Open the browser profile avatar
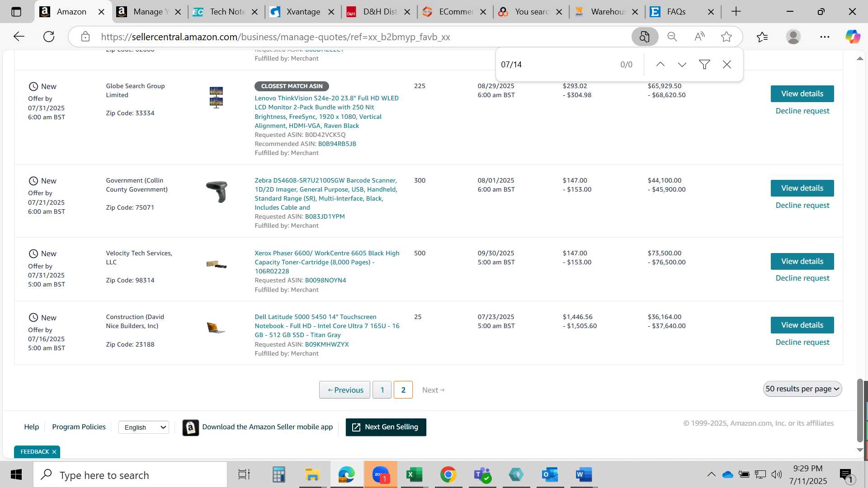 coord(793,37)
